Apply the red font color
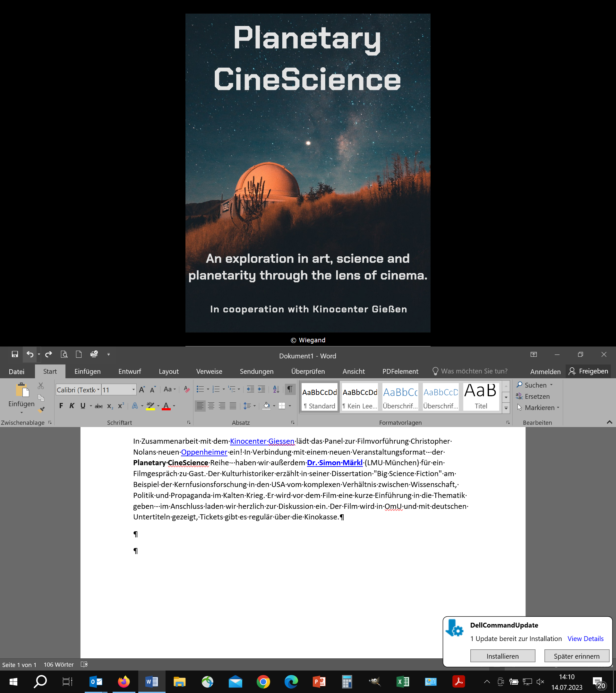This screenshot has width=616, height=693. click(x=166, y=406)
